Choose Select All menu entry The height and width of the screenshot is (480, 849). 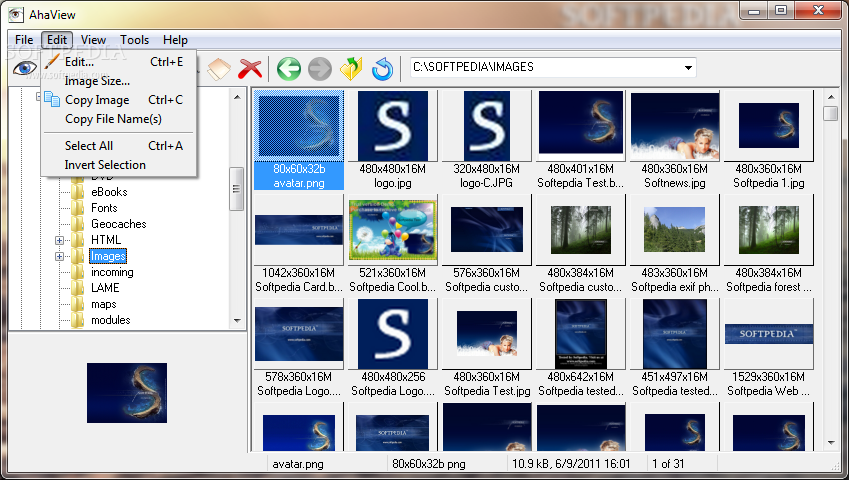tap(119, 146)
